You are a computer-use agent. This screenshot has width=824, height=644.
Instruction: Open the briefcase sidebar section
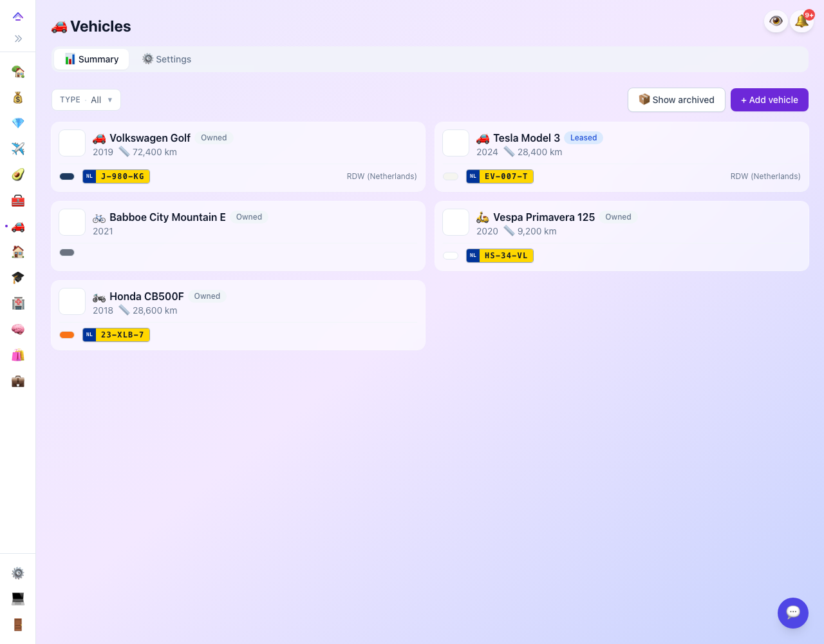(18, 381)
